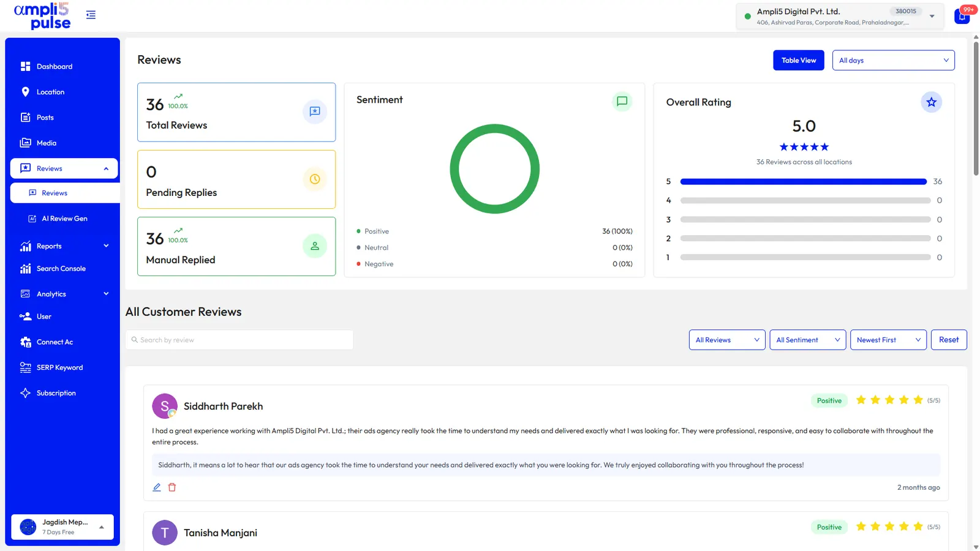Click the Manual Replied person icon
The image size is (980, 551).
[x=315, y=246]
